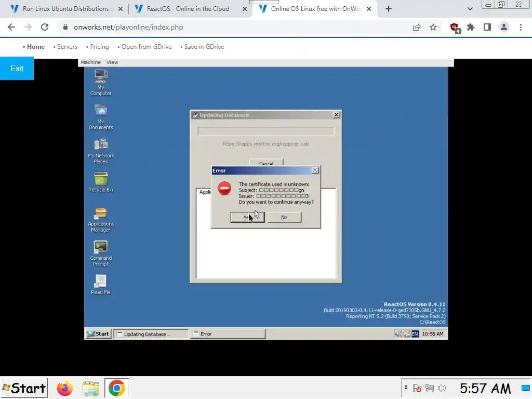Screen dimensions: 532x399
Task: Open file explorer from host taskbar
Action: click(x=90, y=389)
